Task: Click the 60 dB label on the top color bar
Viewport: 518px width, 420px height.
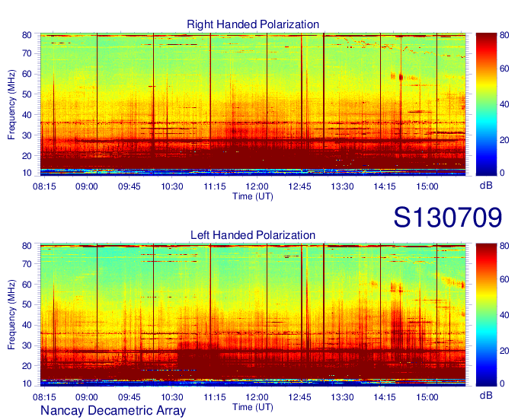Action: click(x=504, y=68)
